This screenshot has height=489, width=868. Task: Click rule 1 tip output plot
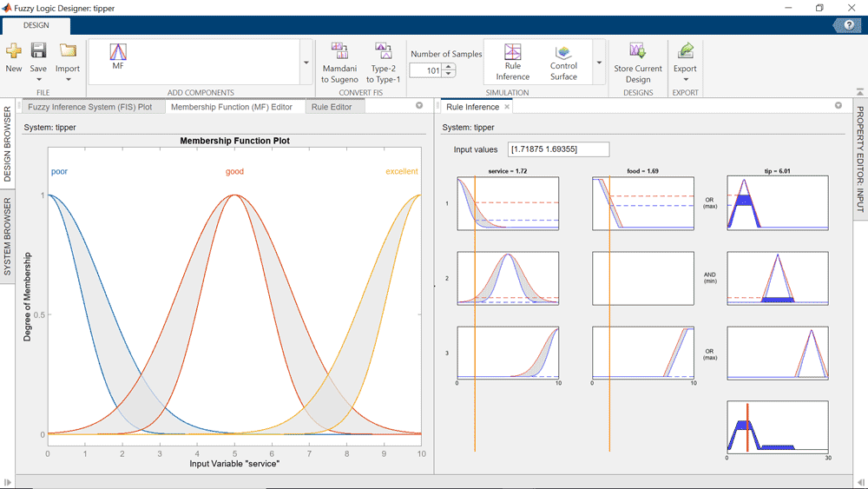[777, 203]
